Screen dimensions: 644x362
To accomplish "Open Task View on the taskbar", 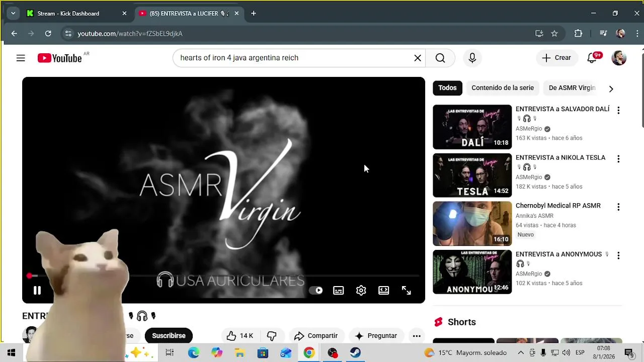I will click(x=170, y=353).
